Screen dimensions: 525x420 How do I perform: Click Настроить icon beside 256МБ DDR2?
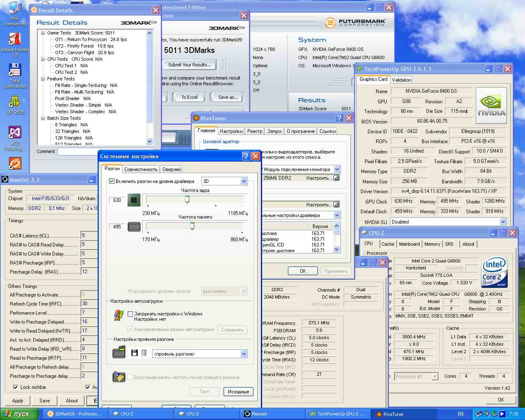coord(336,178)
